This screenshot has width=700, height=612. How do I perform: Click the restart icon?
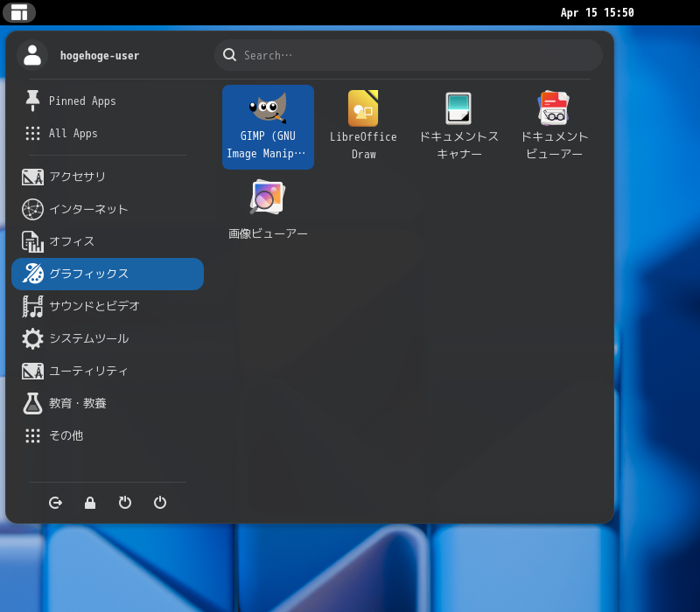click(x=125, y=503)
